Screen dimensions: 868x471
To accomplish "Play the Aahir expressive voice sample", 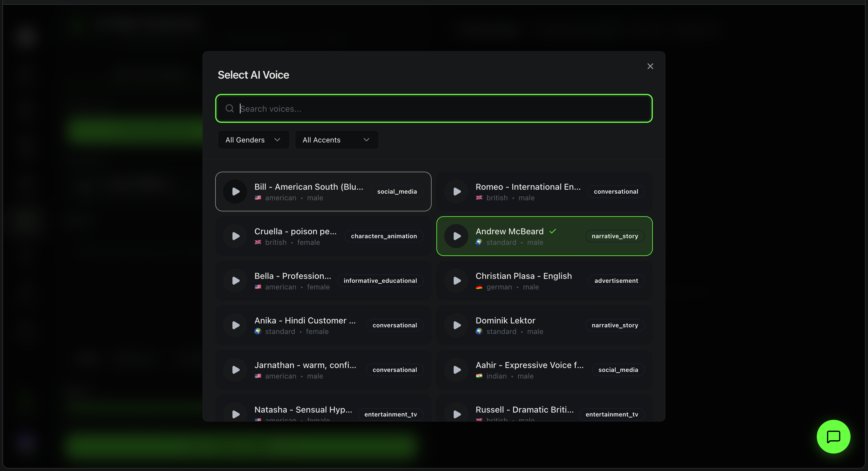I will (456, 369).
